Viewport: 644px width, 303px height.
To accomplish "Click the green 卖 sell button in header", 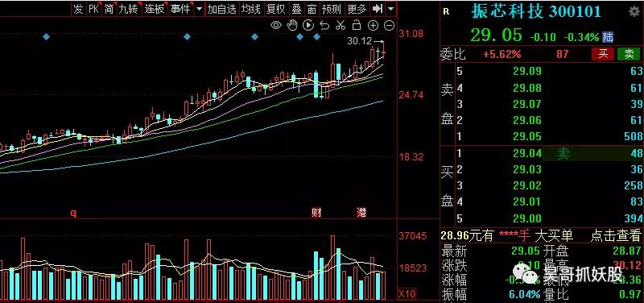I will pos(629,54).
